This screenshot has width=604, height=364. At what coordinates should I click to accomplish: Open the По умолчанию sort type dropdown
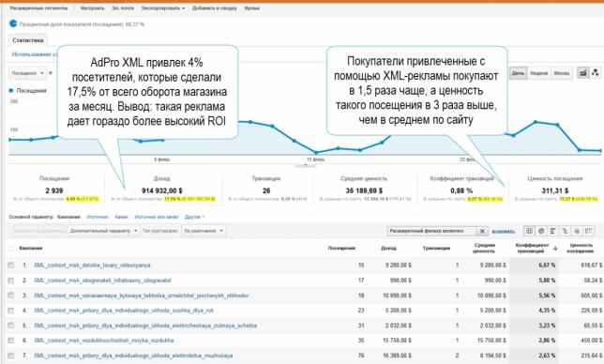[x=204, y=231]
